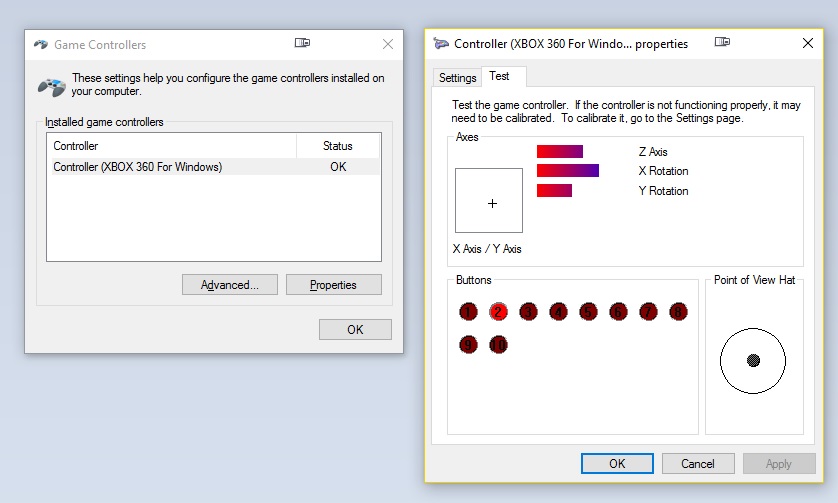Click button indicator 10 in second row

tap(498, 345)
